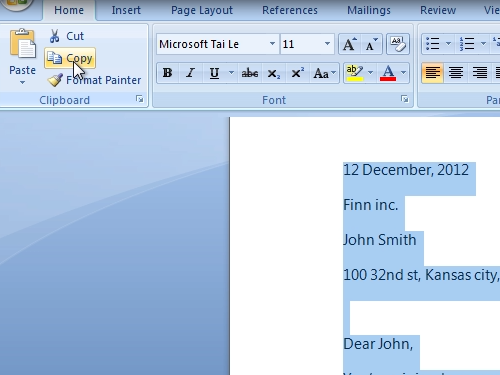Click the Cut scissors icon
The height and width of the screenshot is (375, 500).
(55, 36)
